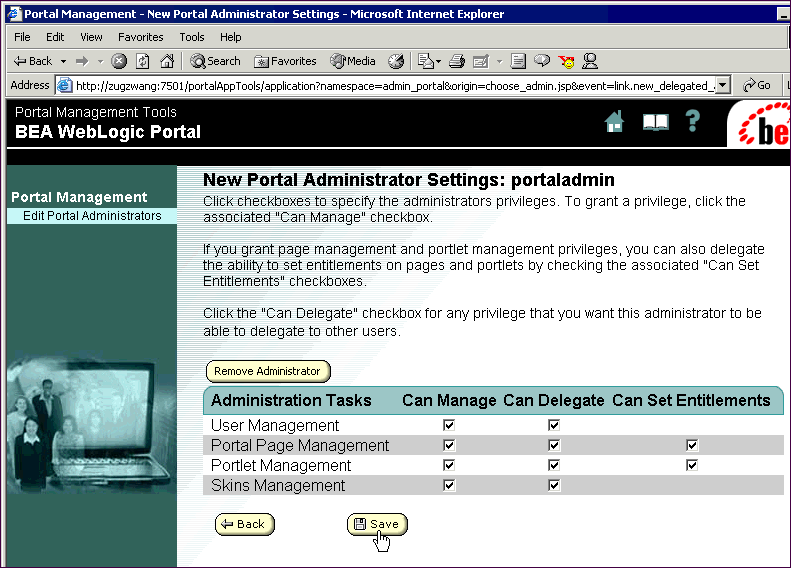This screenshot has height=568, width=791.
Task: Click the BEA logo
Action: 759,124
